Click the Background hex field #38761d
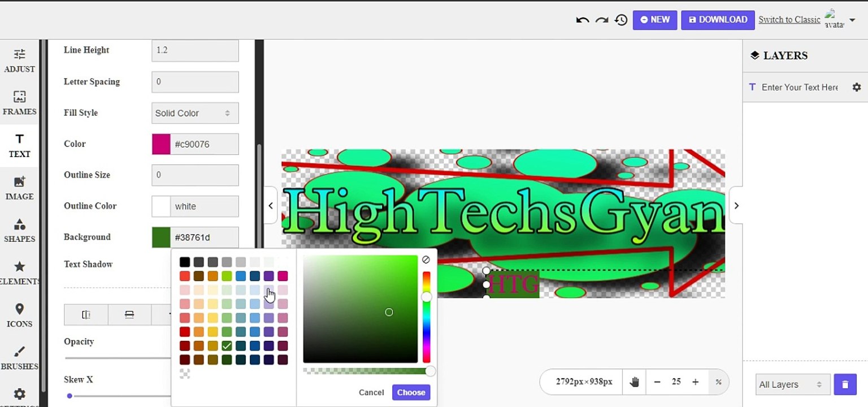 click(x=204, y=237)
